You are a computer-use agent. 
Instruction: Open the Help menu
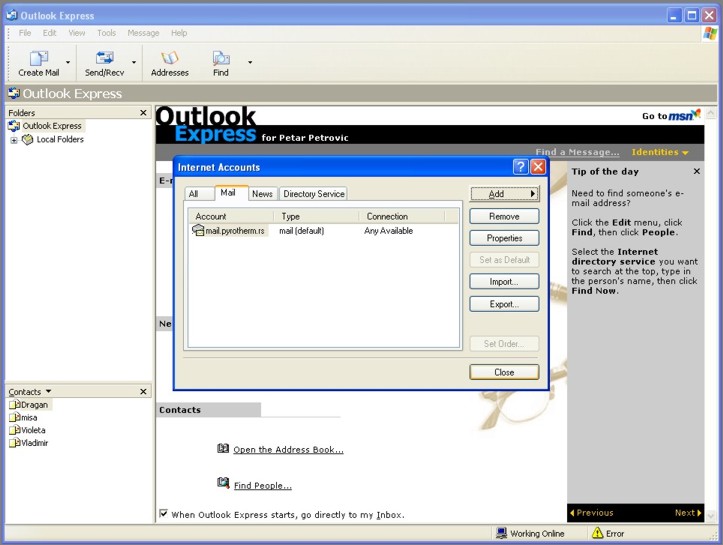click(x=179, y=33)
